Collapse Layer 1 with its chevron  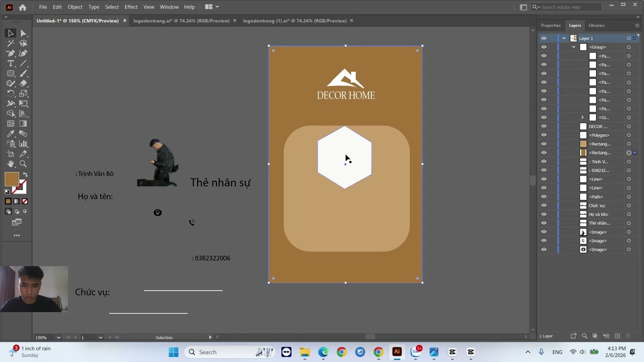click(x=564, y=38)
